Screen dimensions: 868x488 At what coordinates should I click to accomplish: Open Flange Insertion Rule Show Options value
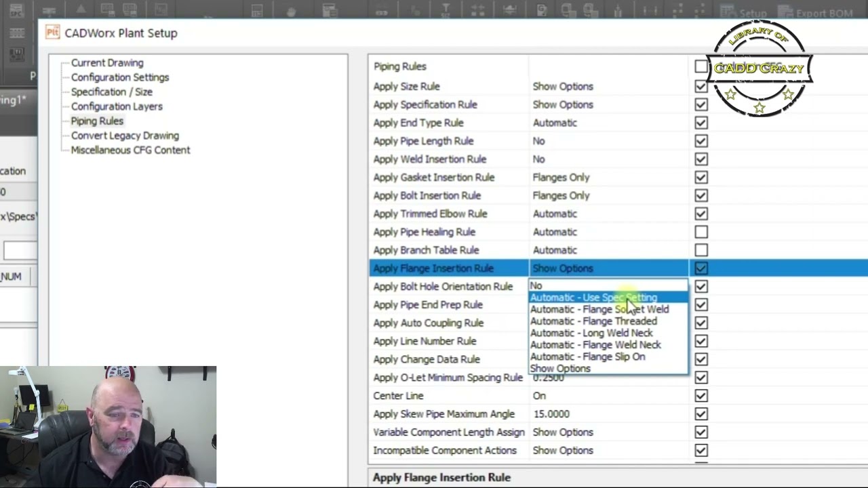pyautogui.click(x=608, y=268)
